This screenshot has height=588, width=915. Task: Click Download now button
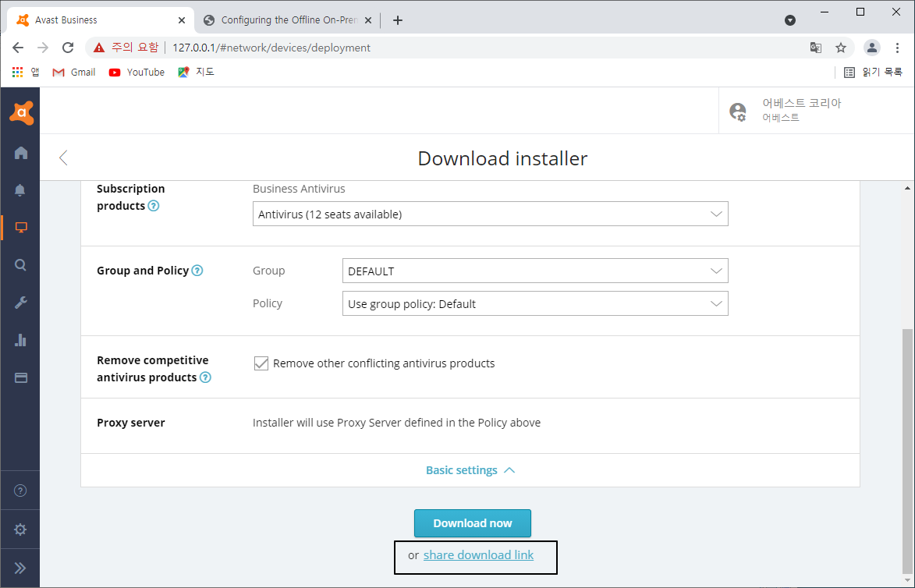pos(473,523)
